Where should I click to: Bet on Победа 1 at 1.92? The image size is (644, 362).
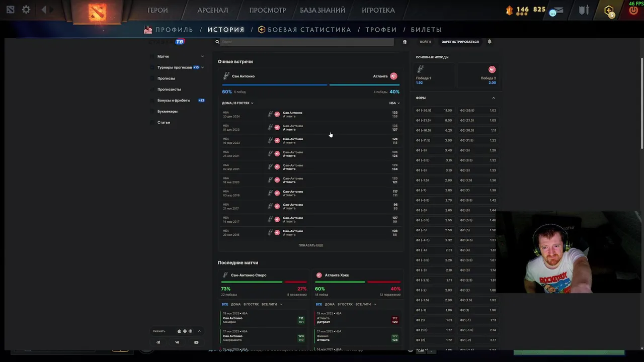pyautogui.click(x=434, y=75)
